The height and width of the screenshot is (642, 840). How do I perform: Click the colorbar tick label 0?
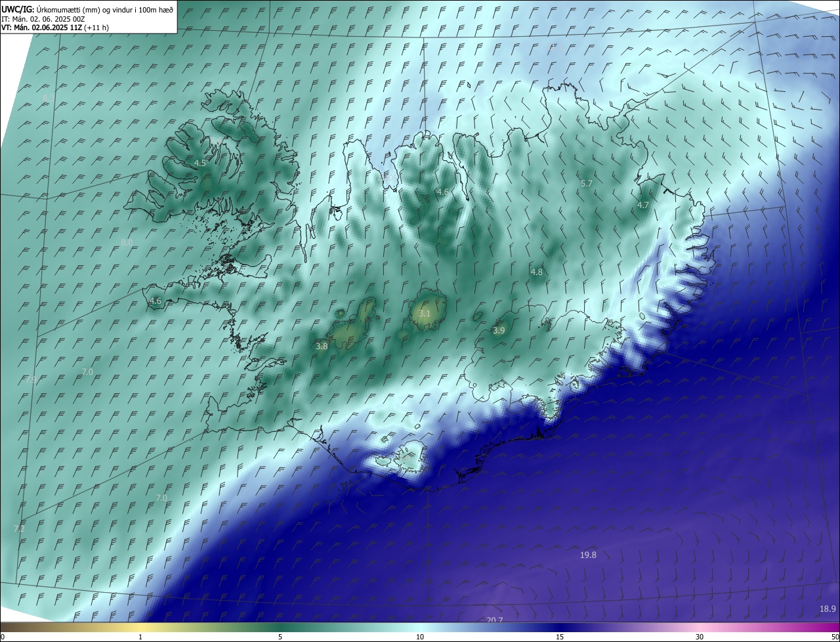(x=3, y=637)
